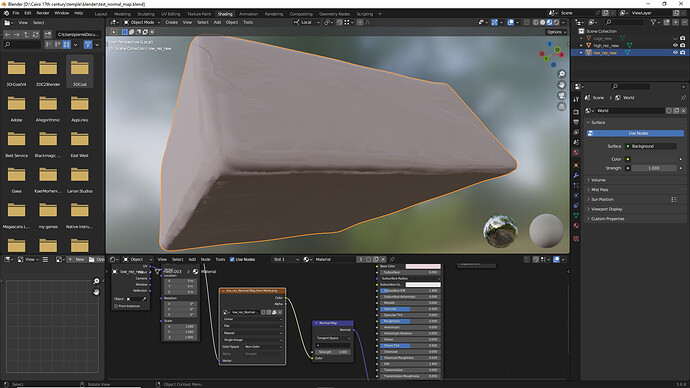Open the Object Mode dropdown in viewport
Viewport: 690px width, 388px height.
(x=142, y=22)
